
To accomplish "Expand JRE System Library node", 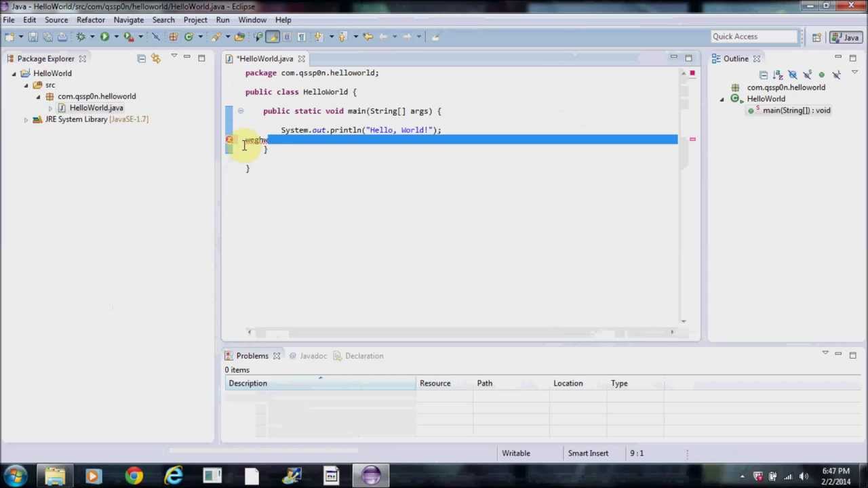I will click(x=26, y=119).
